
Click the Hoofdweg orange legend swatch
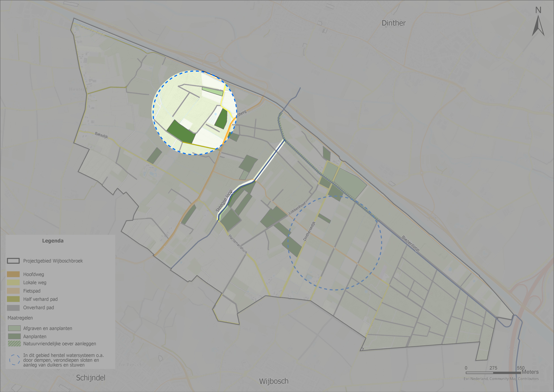pyautogui.click(x=13, y=274)
